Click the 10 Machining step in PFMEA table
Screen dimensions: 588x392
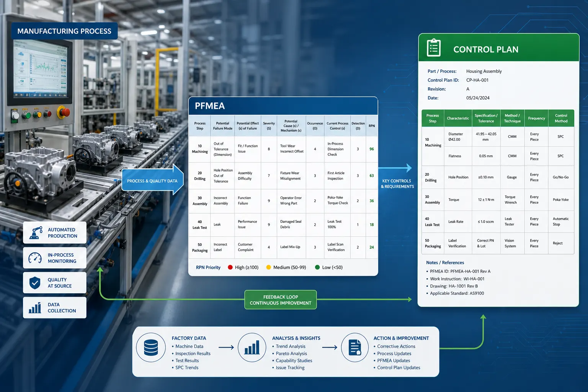coord(200,149)
